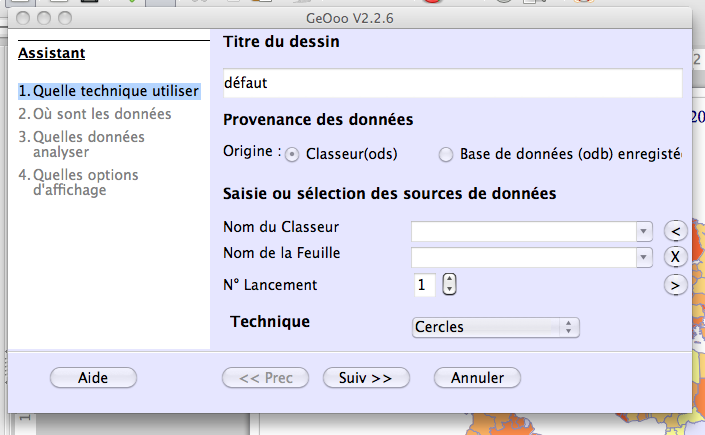Select step 3 Quelles données analyser
The height and width of the screenshot is (435, 705).
81,144
